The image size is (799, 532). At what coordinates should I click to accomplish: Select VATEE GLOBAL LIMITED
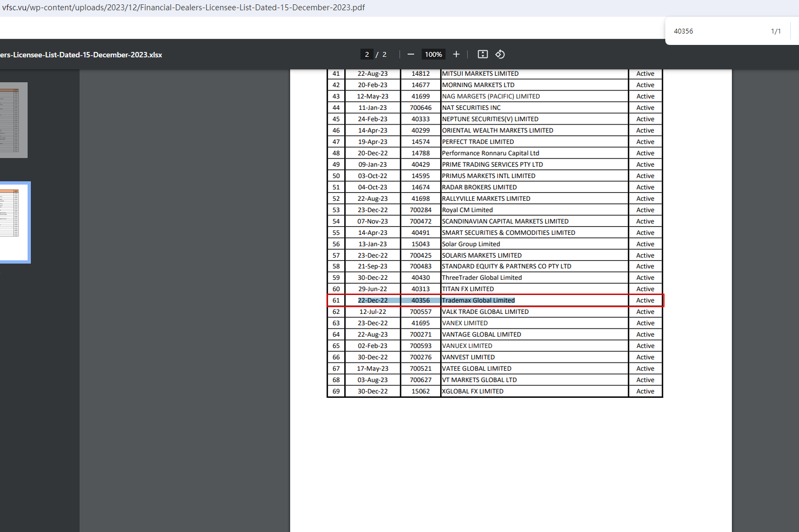click(x=477, y=369)
